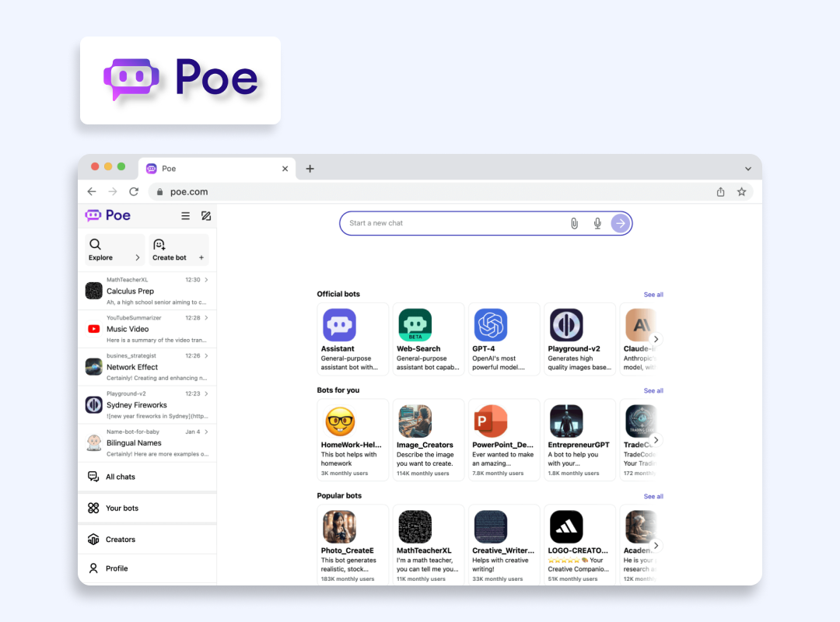Open the Sydney Fireworks chat title
This screenshot has height=622, width=840.
(x=137, y=405)
